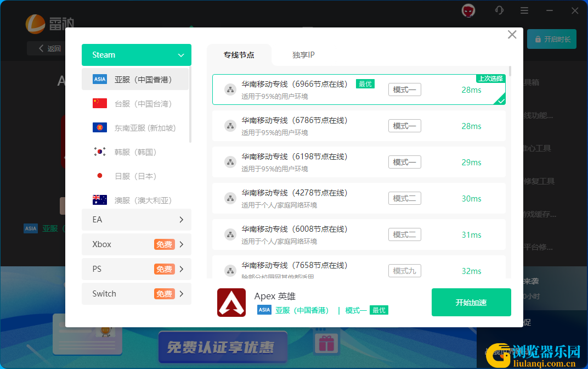
Task: Select Southeast Asia (Singapore) server region
Action: (x=135, y=127)
